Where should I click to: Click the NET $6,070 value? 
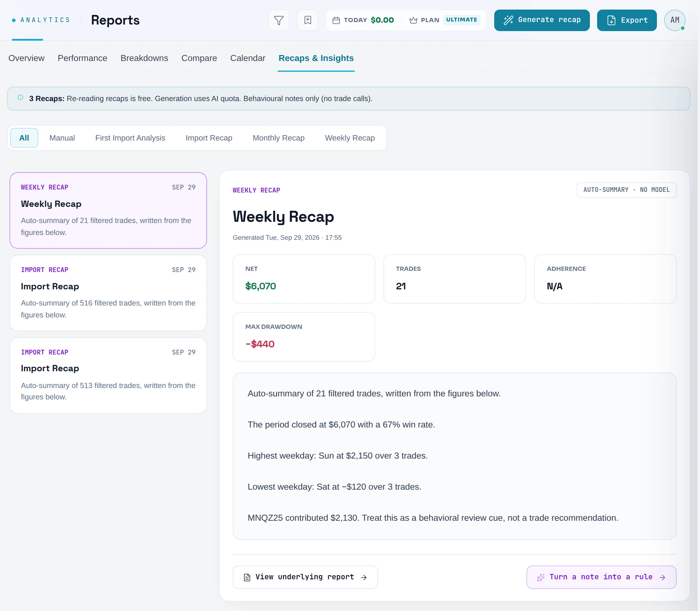tap(261, 286)
